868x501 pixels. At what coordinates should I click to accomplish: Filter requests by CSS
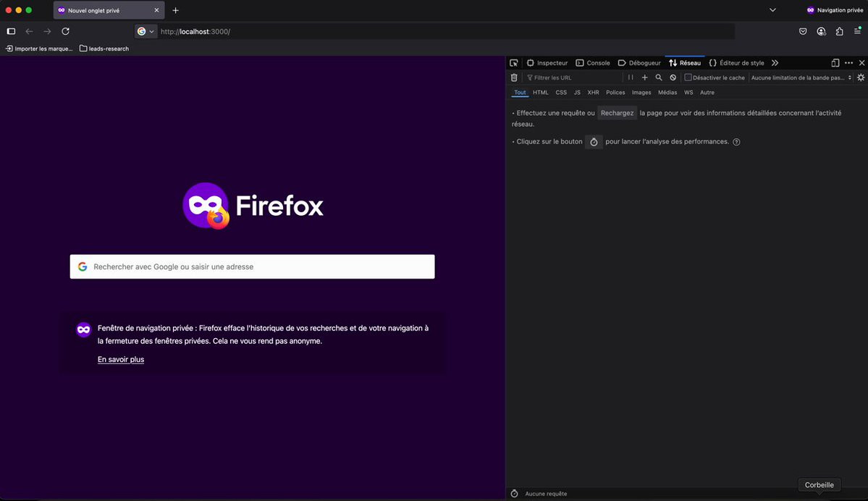561,93
